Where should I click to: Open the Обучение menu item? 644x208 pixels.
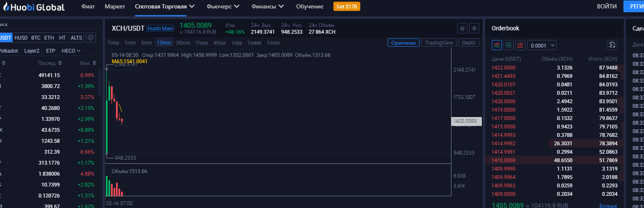[310, 7]
